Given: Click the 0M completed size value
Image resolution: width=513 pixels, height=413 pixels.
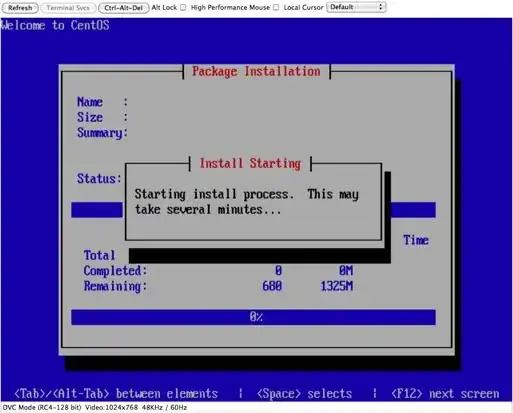Looking at the screenshot, I should point(346,271).
